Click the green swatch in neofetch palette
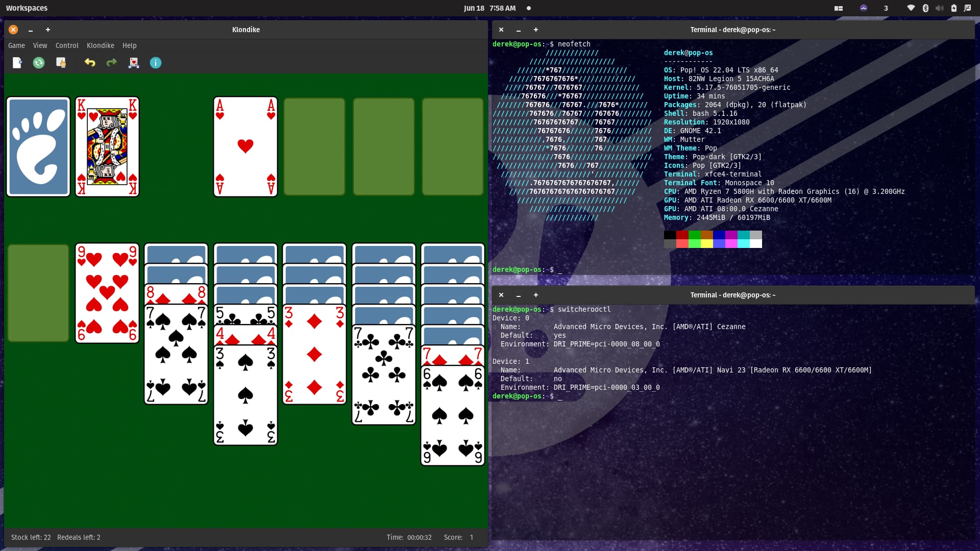 (x=695, y=235)
